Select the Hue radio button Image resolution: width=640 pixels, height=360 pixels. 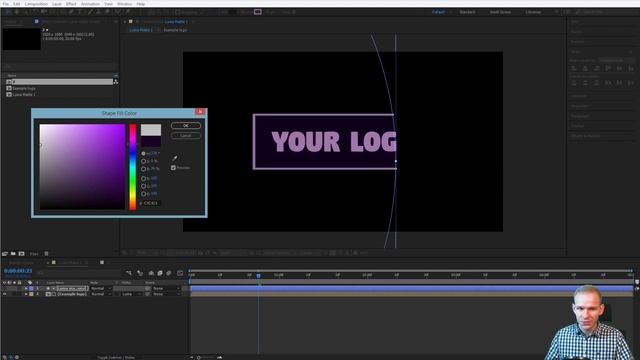click(143, 153)
